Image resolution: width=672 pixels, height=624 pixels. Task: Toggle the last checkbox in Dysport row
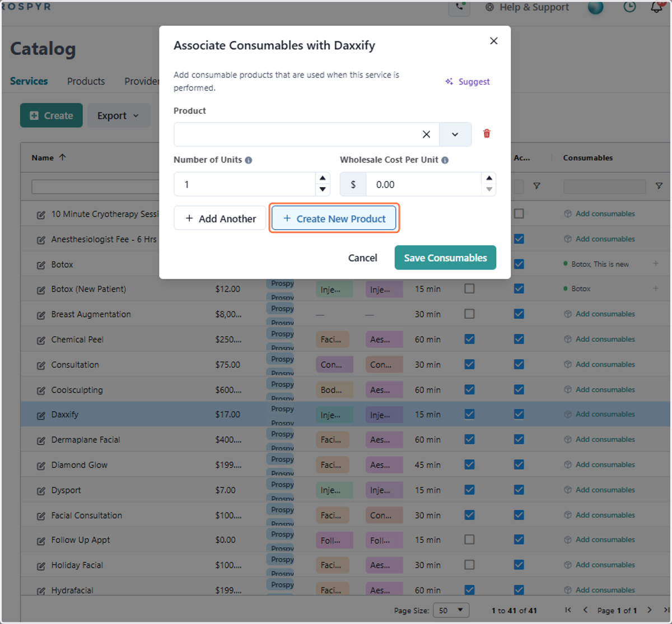coord(519,490)
